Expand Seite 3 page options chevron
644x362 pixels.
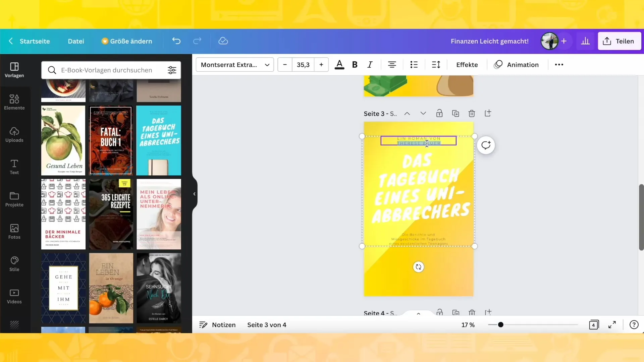(x=423, y=114)
